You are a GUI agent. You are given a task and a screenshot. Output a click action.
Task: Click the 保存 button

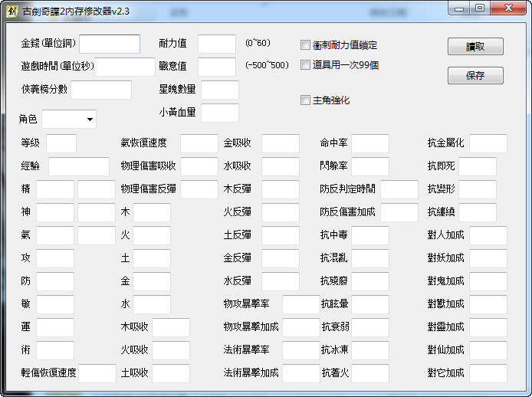(475, 75)
